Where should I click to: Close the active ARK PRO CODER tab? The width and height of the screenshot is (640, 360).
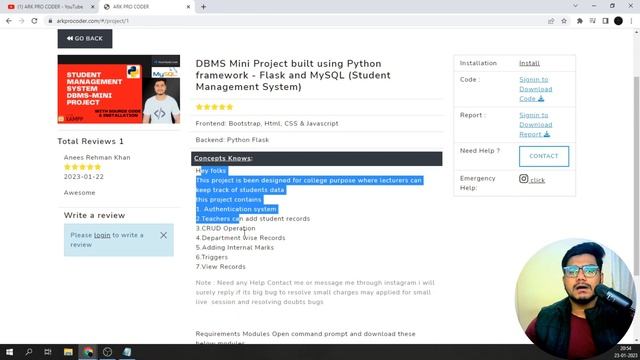(x=188, y=7)
